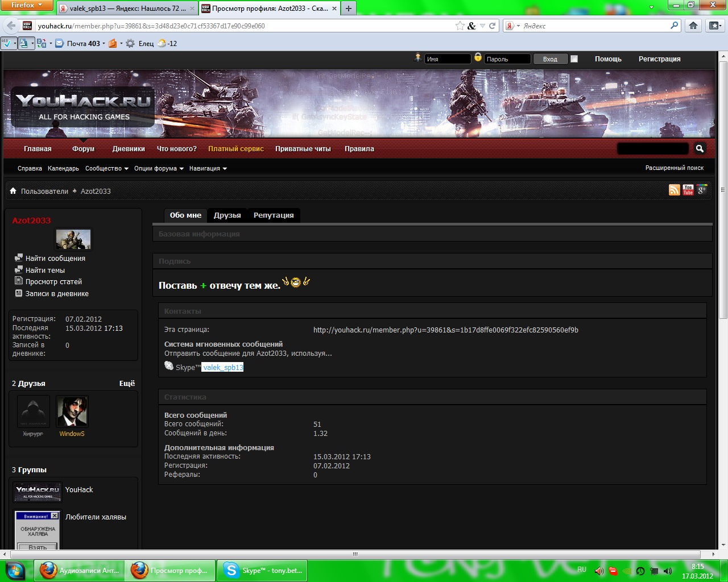Click the breadcrumb home icon
The height and width of the screenshot is (582, 728).
tap(13, 191)
